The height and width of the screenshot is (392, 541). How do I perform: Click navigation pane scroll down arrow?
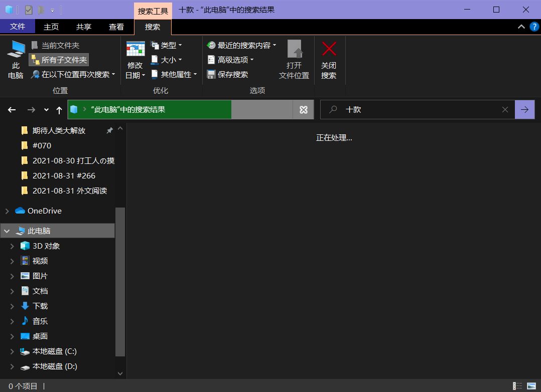tap(120, 373)
